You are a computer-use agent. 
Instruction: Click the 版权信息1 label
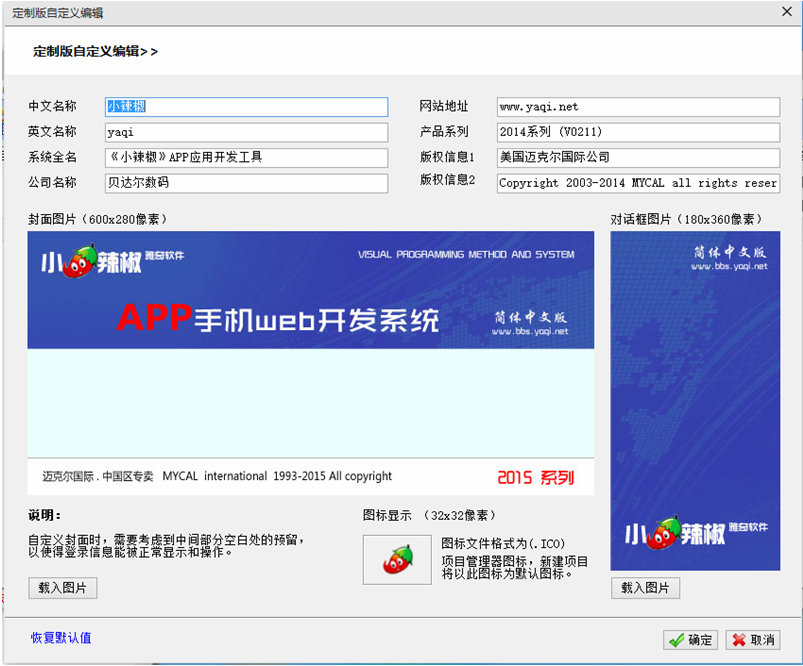pos(448,157)
